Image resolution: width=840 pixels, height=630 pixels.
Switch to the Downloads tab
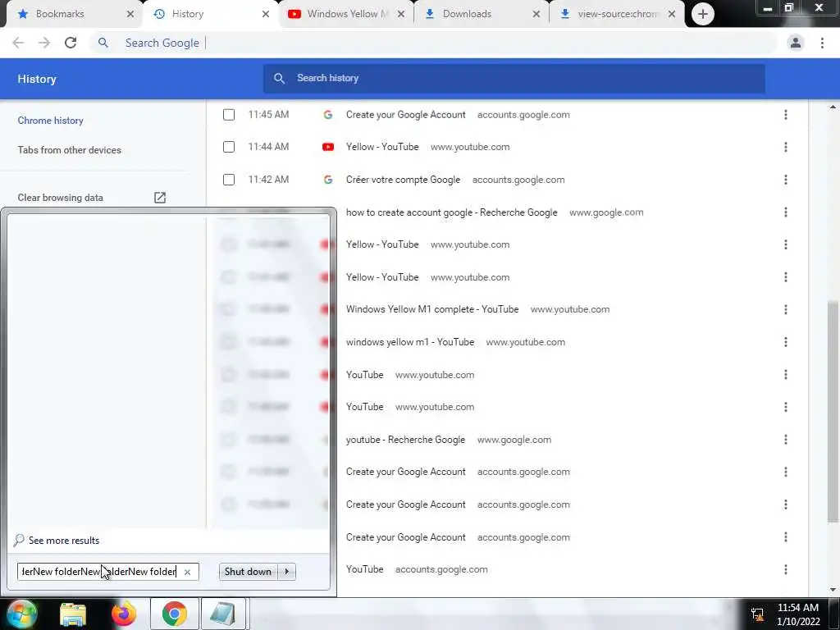(481, 14)
